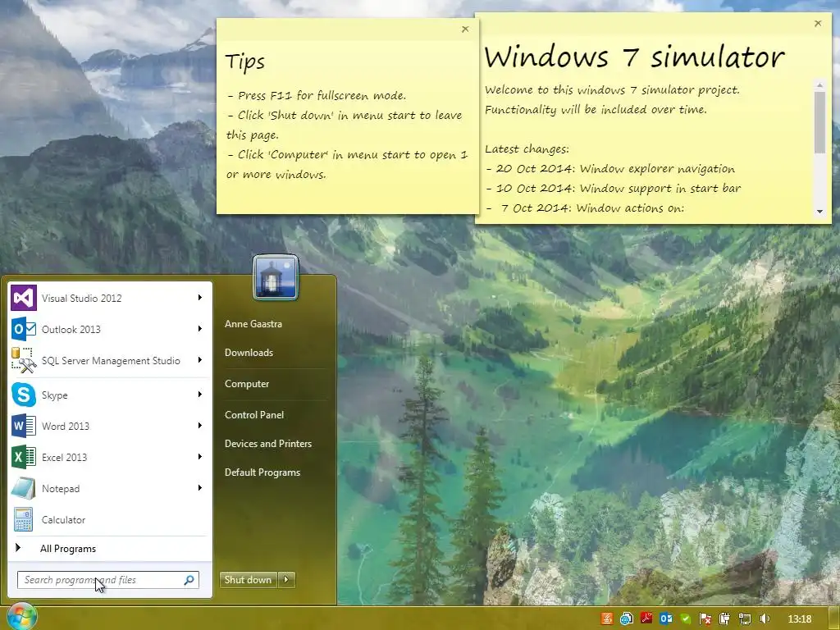Click the user account picture thumbnail
The image size is (840, 630).
276,277
